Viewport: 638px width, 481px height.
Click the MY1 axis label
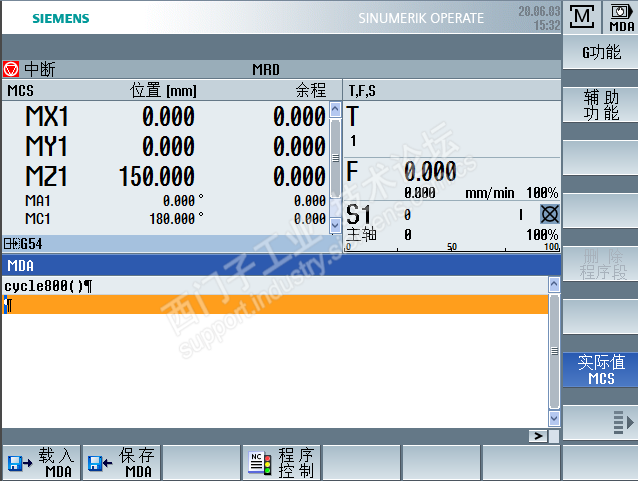click(46, 146)
